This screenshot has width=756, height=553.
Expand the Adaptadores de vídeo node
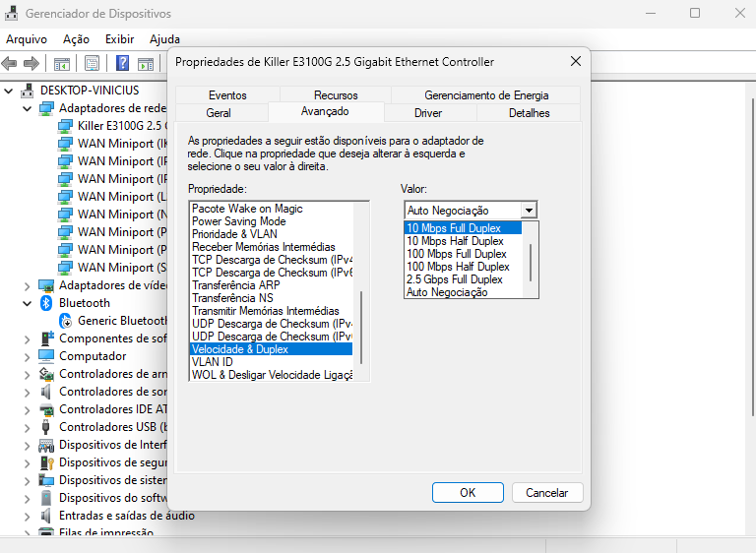pos(27,285)
